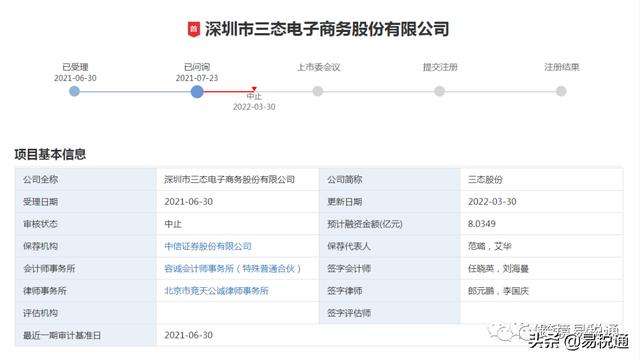Click the 签字评估师 label cell
The height and width of the screenshot is (360, 640).
point(390,313)
